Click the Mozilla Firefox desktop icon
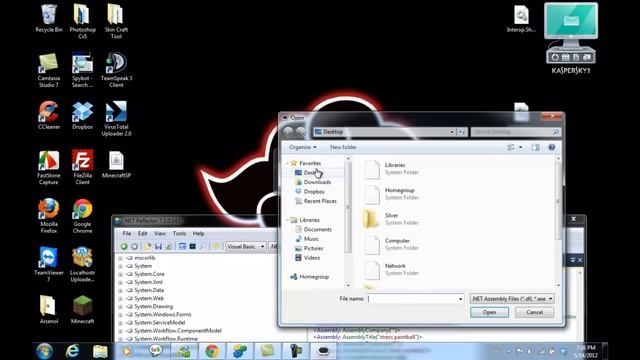The height and width of the screenshot is (360, 640). (x=49, y=216)
